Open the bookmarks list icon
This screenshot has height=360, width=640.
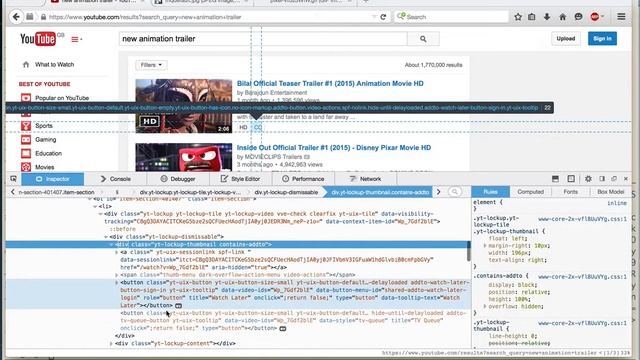(531, 17)
